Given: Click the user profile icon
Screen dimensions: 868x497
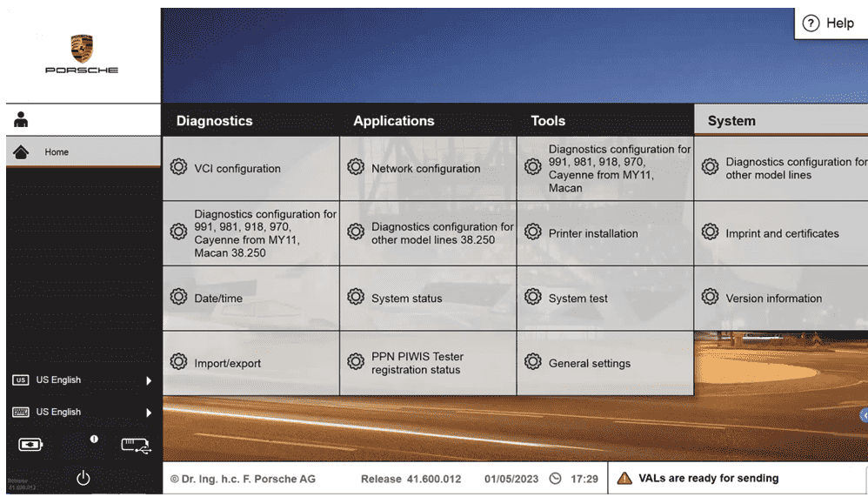Looking at the screenshot, I should point(21,119).
